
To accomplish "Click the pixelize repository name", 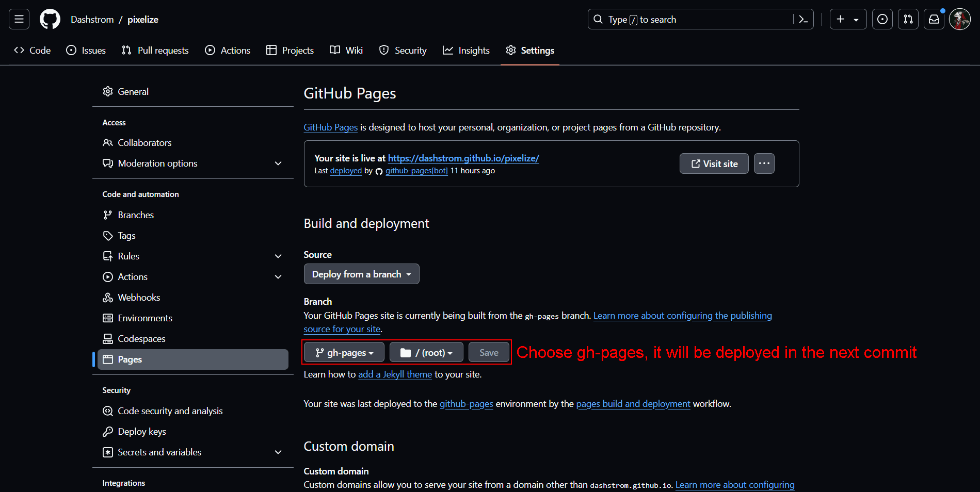I will (143, 19).
